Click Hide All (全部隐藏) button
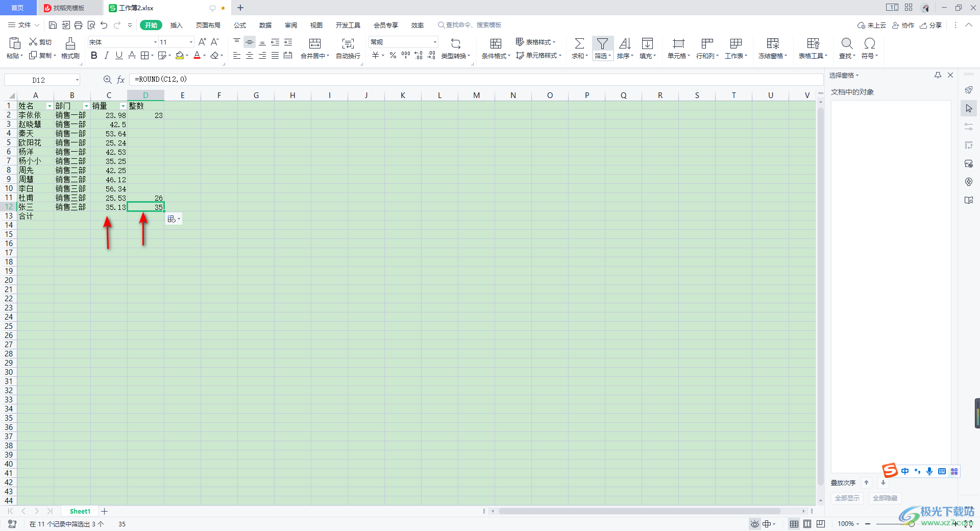Screen dimensions: 980x531 [x=885, y=498]
